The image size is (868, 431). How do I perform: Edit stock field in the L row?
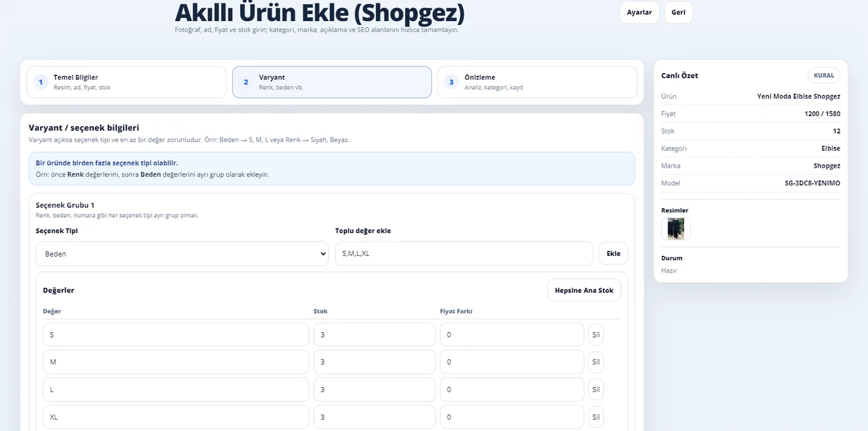pos(374,390)
